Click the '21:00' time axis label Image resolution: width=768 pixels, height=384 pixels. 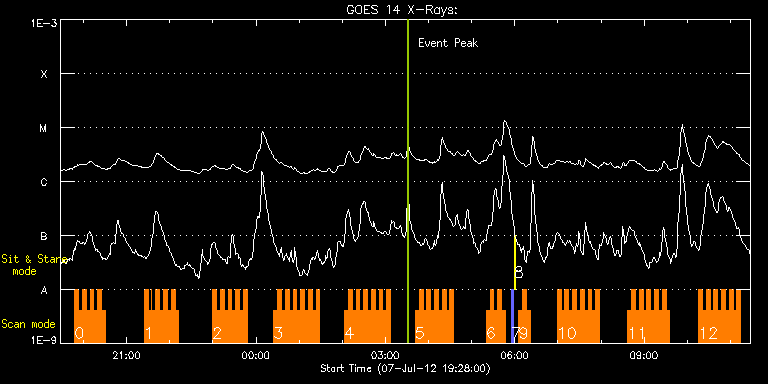[126, 355]
